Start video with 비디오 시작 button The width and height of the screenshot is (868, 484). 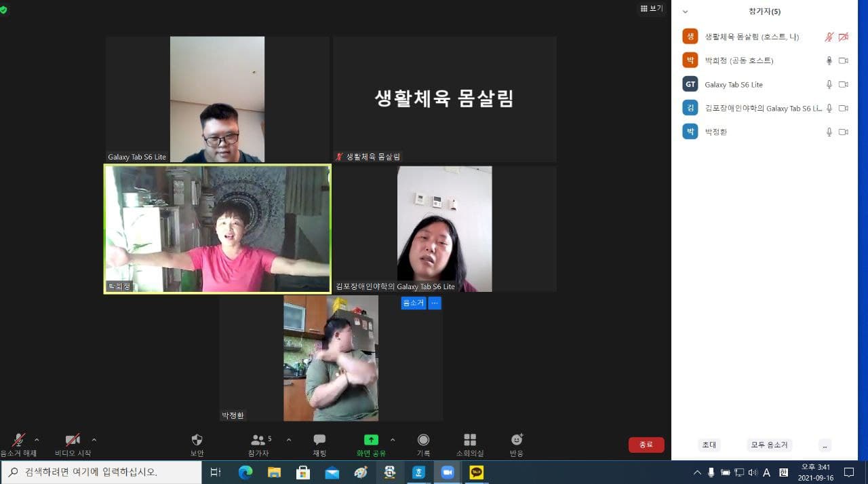(x=73, y=445)
